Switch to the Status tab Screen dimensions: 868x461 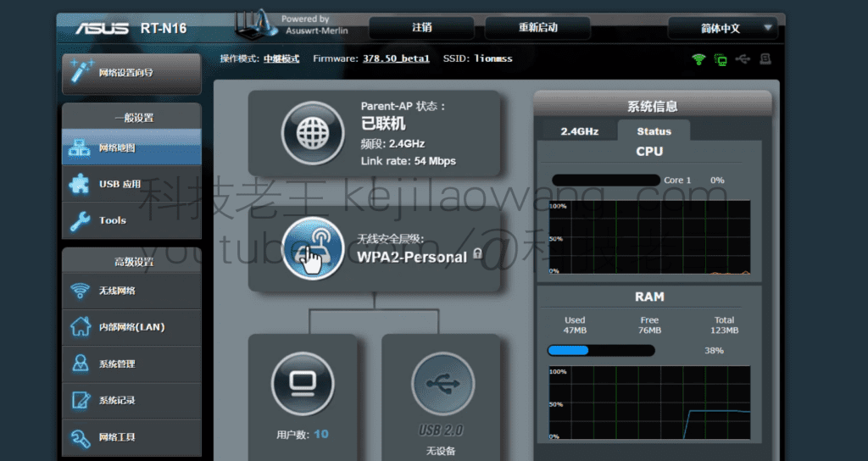[x=654, y=131]
